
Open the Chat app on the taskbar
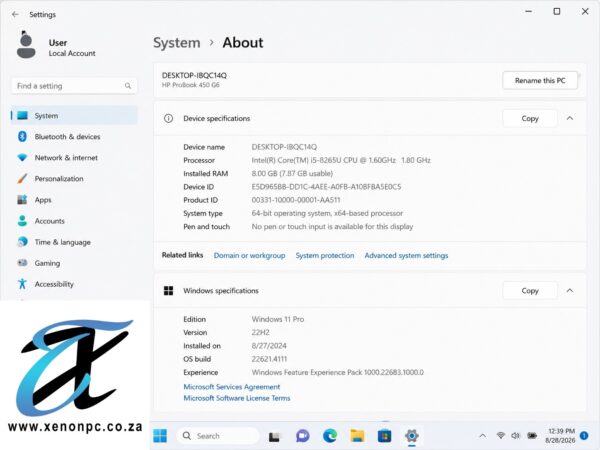point(302,436)
